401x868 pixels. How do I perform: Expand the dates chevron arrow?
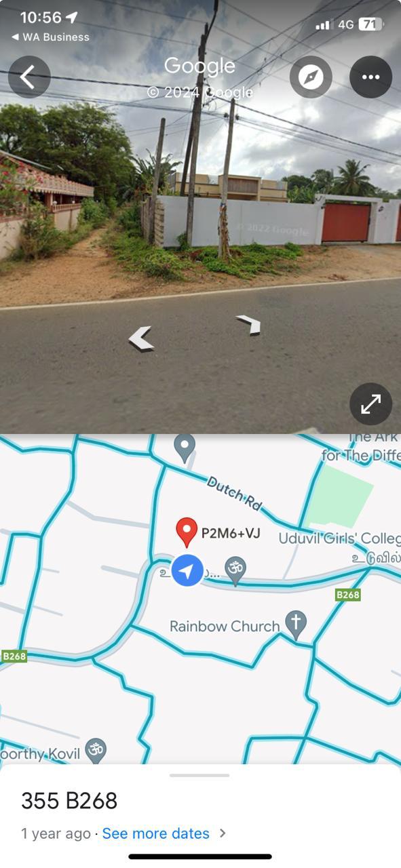(x=223, y=833)
